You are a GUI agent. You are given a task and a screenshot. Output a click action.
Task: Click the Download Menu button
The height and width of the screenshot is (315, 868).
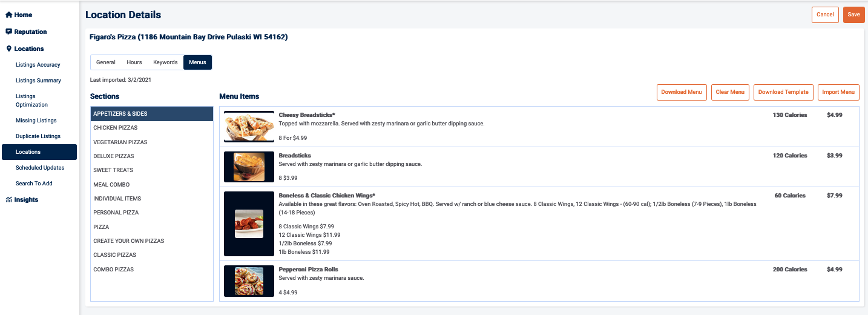click(682, 92)
